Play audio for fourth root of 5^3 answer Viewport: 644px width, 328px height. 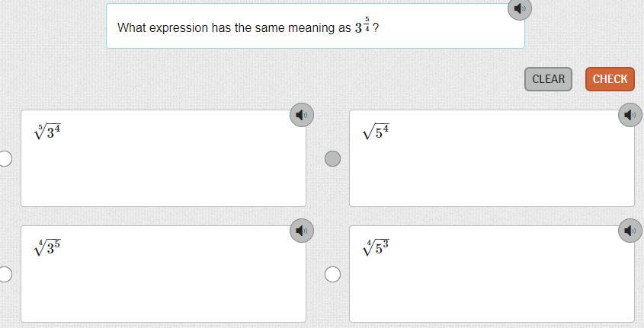pos(630,231)
